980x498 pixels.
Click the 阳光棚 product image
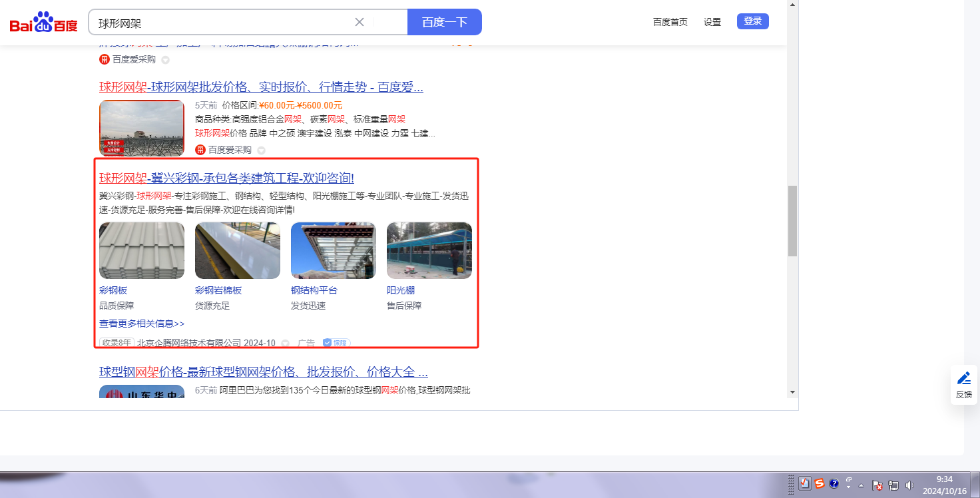[x=429, y=250]
